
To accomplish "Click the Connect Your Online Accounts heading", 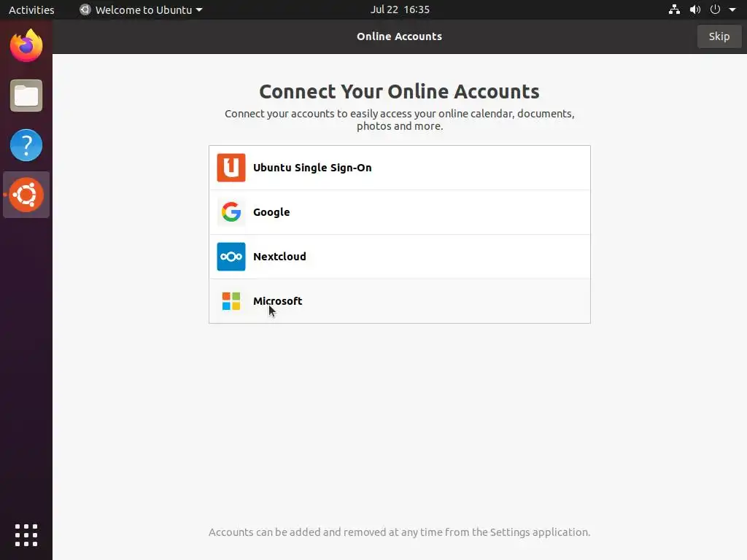I will 399,91.
